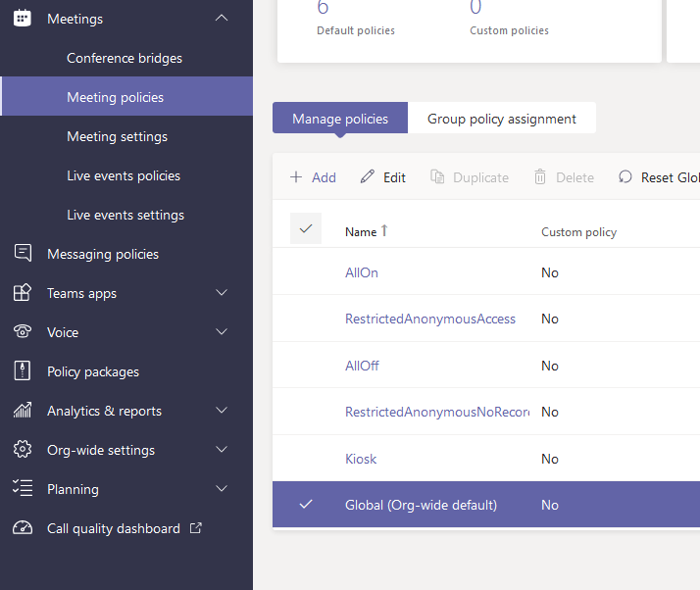Image resolution: width=700 pixels, height=590 pixels.
Task: Open the Global (Org-wide default) policy
Action: [421, 505]
